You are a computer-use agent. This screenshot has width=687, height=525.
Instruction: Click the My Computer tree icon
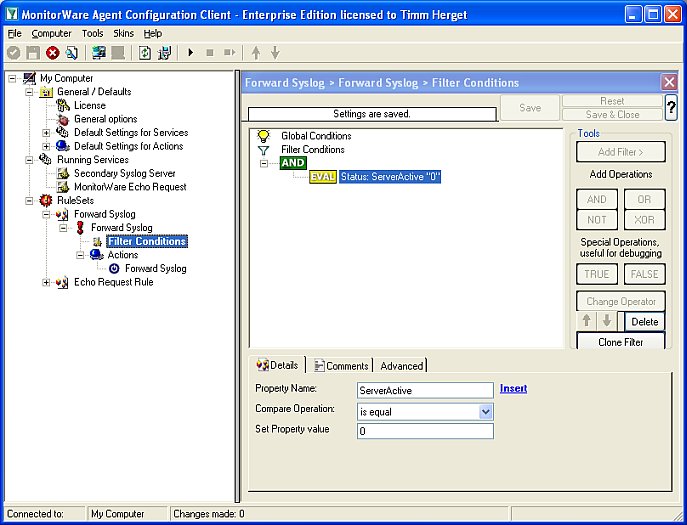29,78
